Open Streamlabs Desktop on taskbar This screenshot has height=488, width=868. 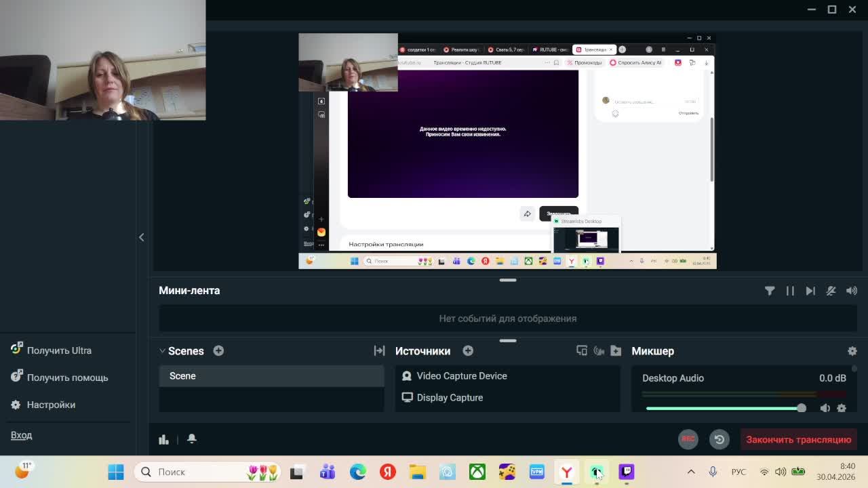[x=597, y=472]
